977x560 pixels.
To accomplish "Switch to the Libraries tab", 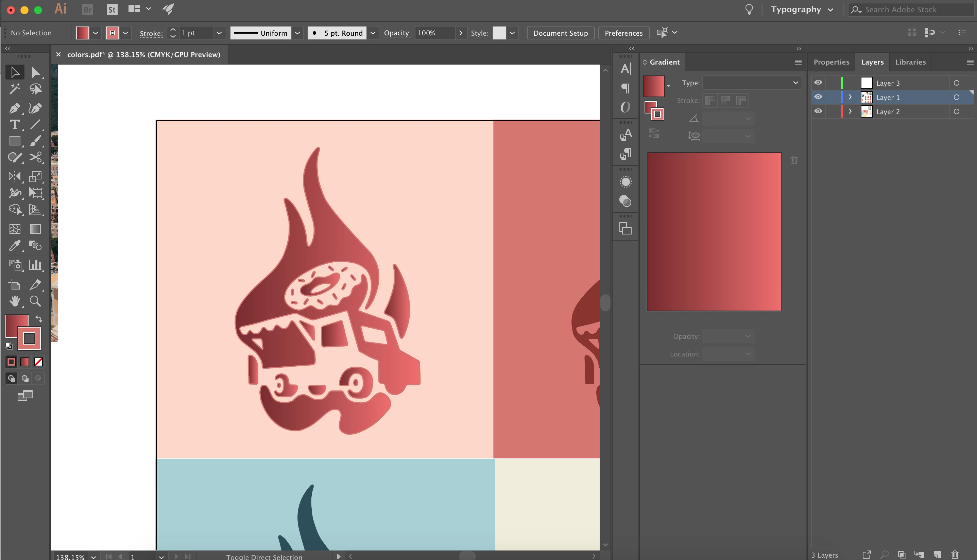I will pyautogui.click(x=910, y=62).
